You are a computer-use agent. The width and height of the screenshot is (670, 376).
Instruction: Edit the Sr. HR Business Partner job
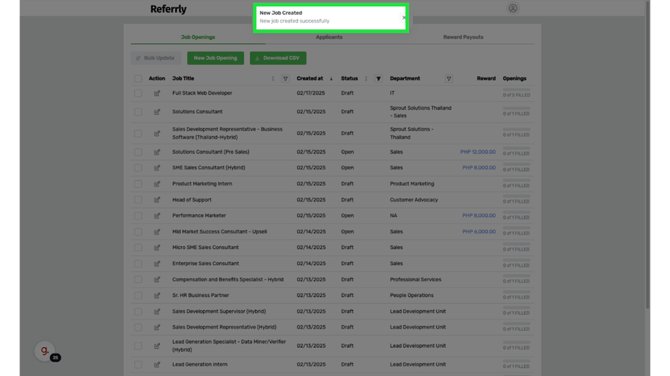click(x=157, y=295)
